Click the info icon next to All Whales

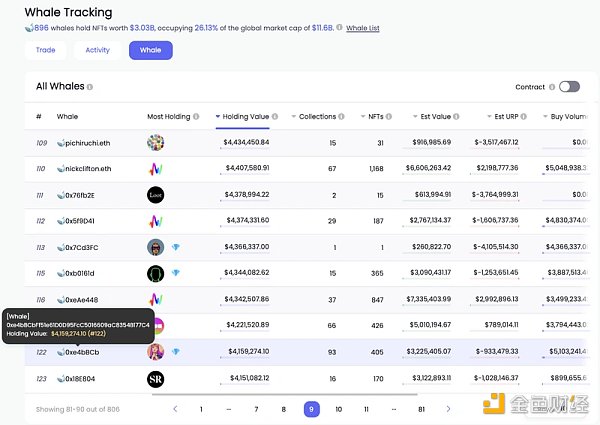(90, 87)
